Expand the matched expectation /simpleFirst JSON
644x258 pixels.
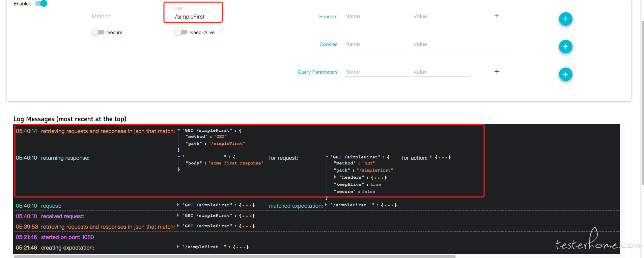[326, 205]
